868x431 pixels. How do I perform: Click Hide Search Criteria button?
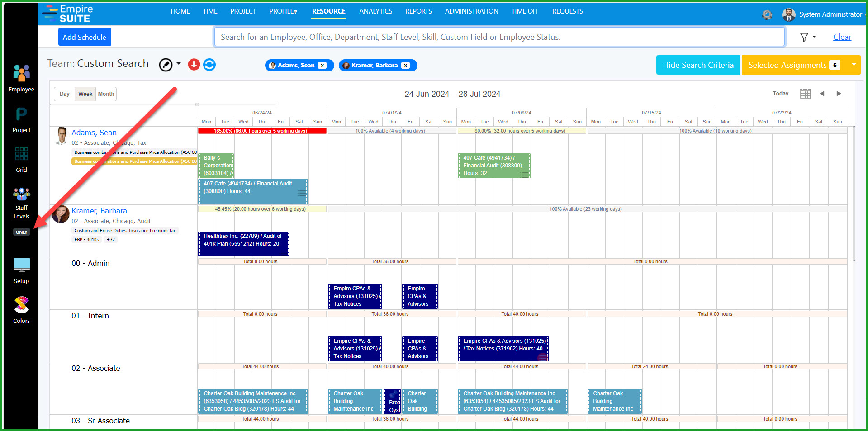[x=698, y=65]
